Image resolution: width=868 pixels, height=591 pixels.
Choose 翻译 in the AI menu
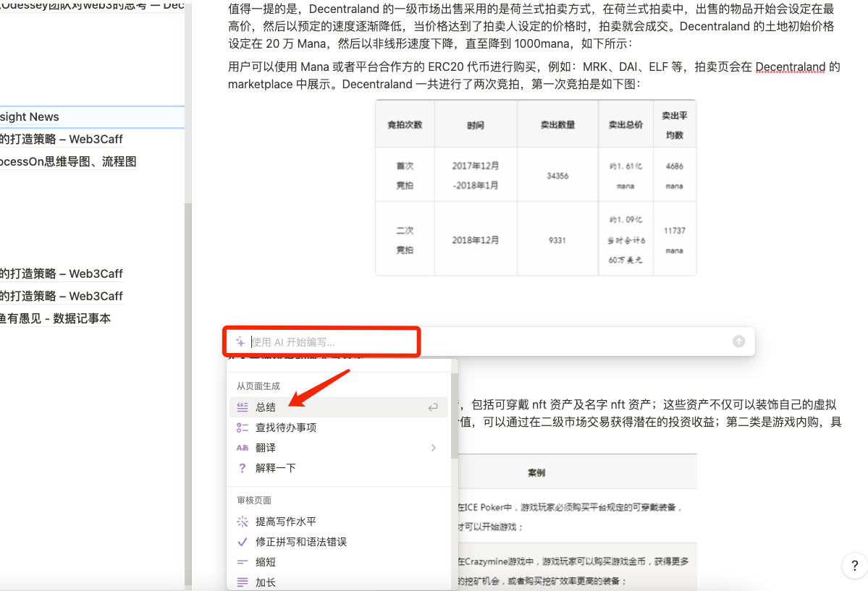pyautogui.click(x=338, y=448)
